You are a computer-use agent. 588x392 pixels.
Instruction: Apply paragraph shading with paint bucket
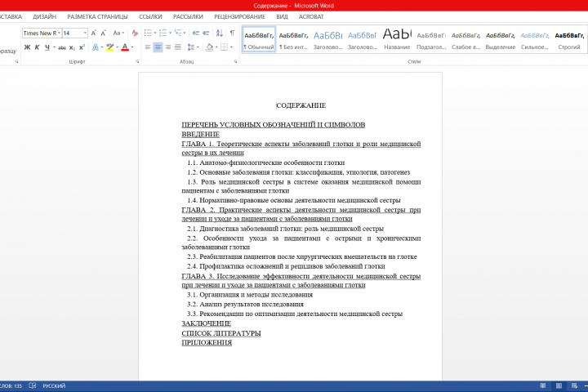[x=209, y=47]
